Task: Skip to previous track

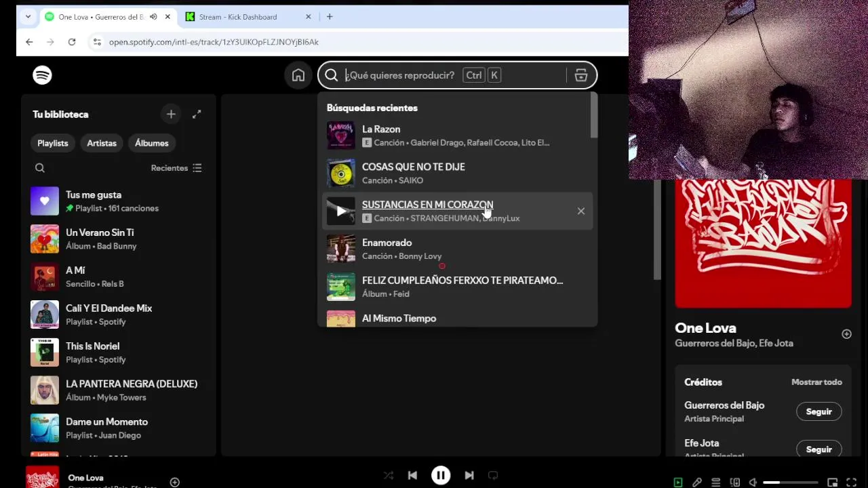Action: pos(412,475)
